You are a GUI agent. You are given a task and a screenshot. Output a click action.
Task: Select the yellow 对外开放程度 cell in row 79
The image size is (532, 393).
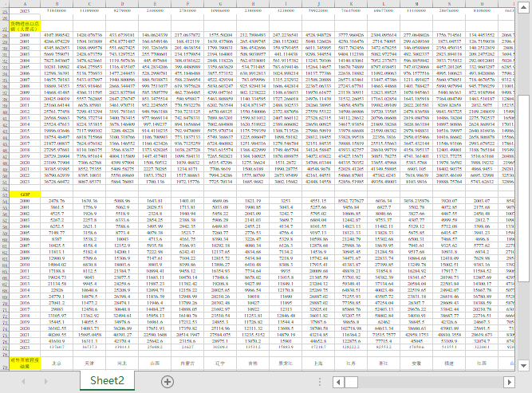pos(25,364)
